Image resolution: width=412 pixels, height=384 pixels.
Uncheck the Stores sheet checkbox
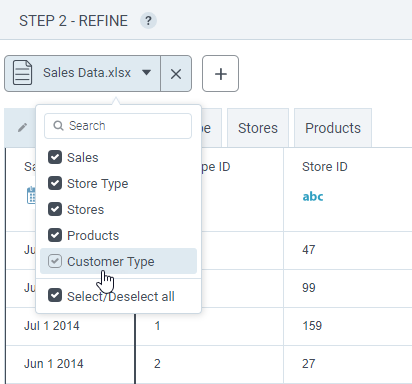(55, 209)
